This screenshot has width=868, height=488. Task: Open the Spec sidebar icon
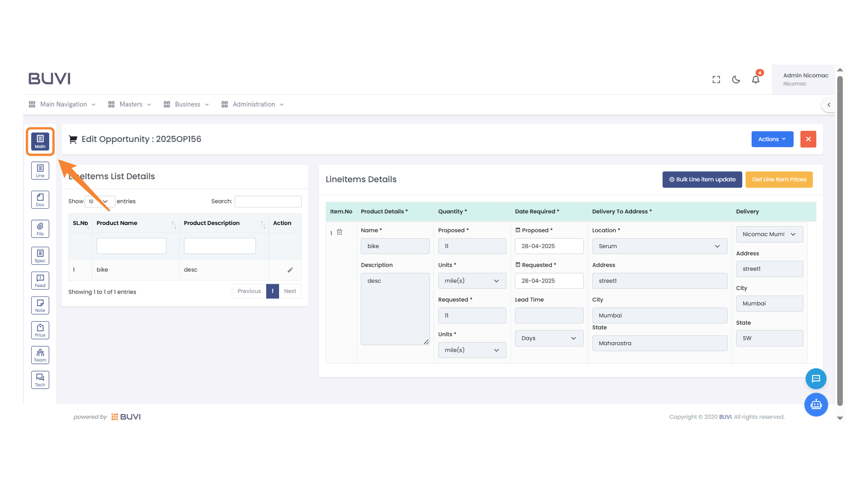pyautogui.click(x=40, y=256)
